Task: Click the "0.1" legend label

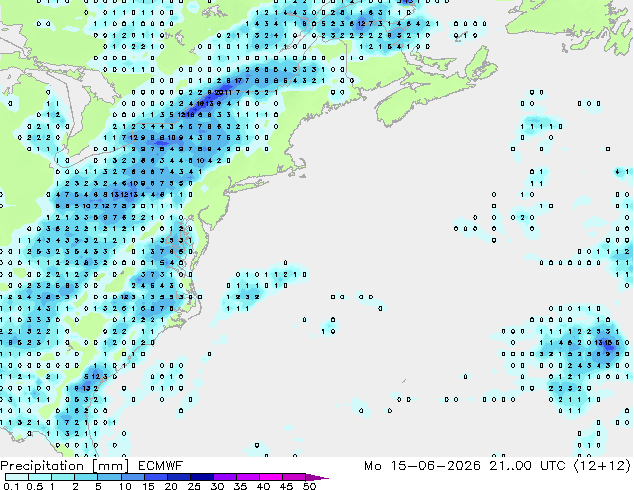Action: (11, 486)
